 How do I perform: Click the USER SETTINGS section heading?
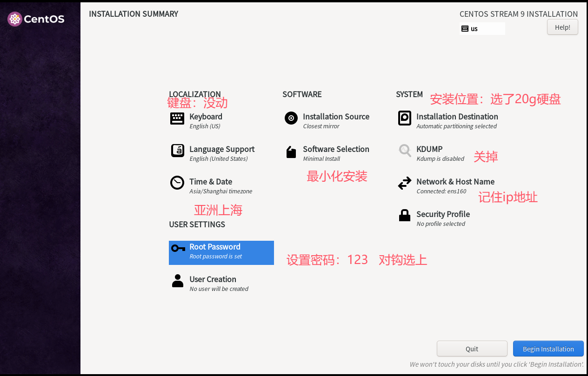[197, 224]
